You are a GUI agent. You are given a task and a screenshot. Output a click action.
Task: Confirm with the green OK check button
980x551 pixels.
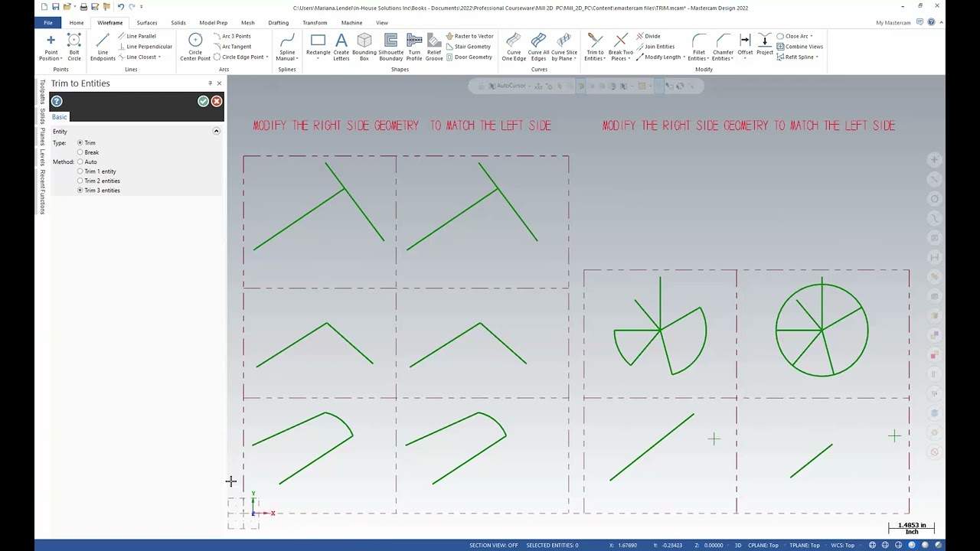click(203, 101)
